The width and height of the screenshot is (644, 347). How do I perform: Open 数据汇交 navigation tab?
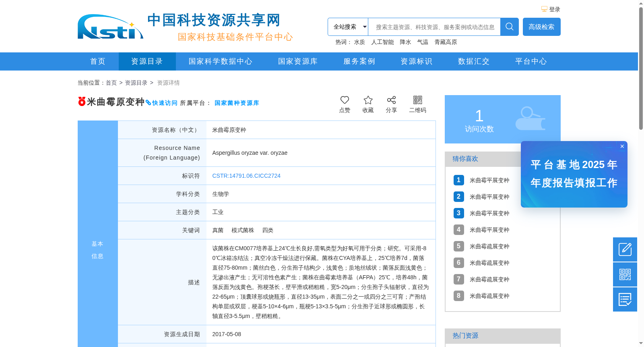pyautogui.click(x=474, y=61)
